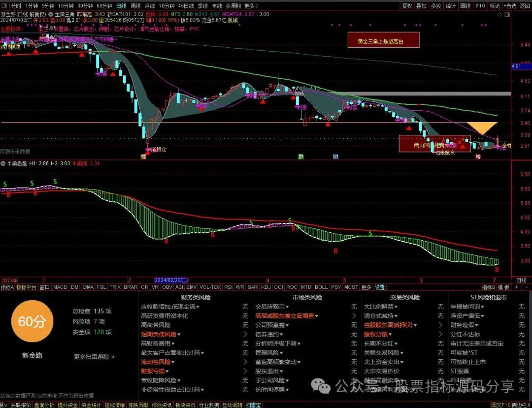
Task: Click the diamond icon on the chart header
Action: pyautogui.click(x=499, y=15)
